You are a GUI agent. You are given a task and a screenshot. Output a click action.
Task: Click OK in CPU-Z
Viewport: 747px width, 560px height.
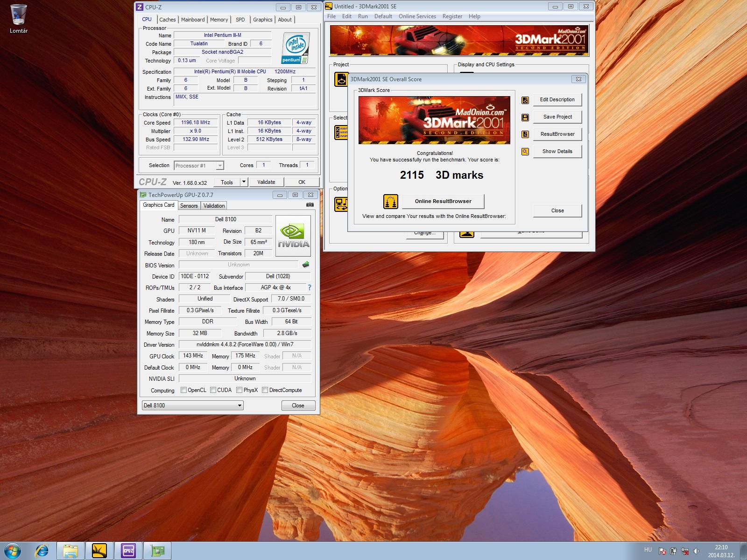click(302, 182)
